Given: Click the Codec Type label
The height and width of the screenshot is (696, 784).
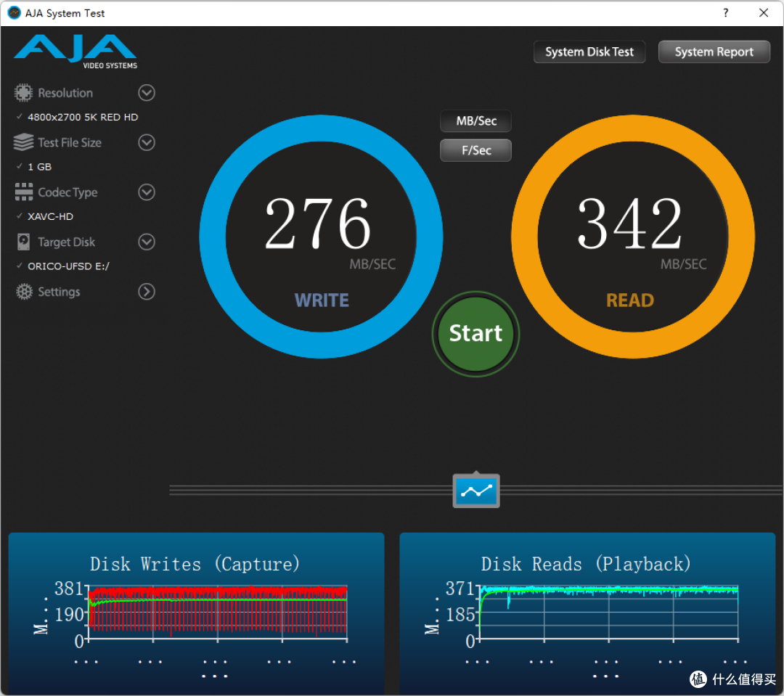Looking at the screenshot, I should coord(68,192).
